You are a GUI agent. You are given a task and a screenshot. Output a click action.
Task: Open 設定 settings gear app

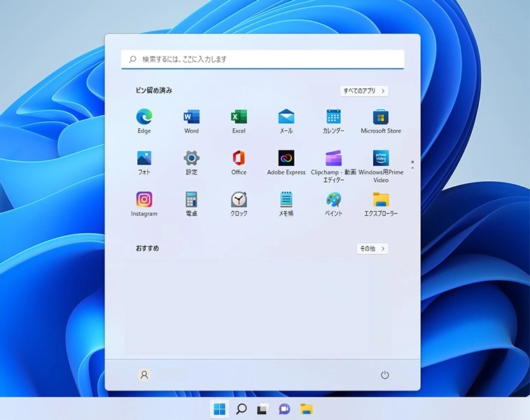click(192, 162)
